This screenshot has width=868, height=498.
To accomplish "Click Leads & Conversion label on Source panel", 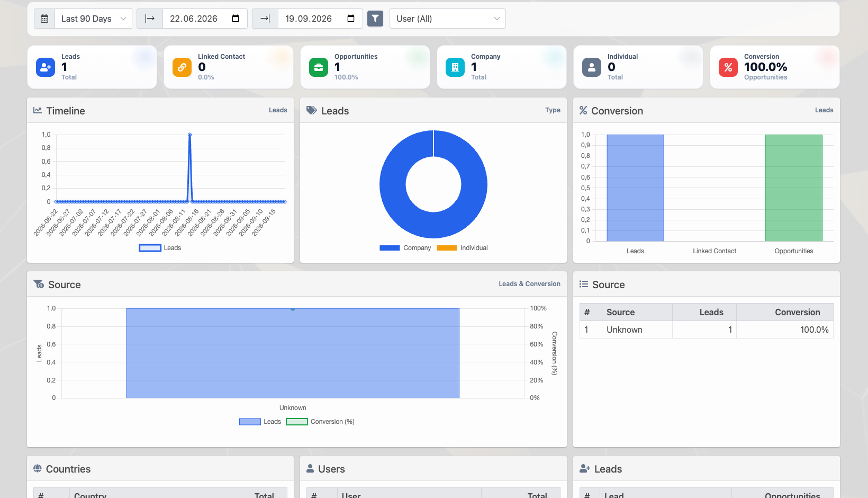I will pyautogui.click(x=529, y=284).
